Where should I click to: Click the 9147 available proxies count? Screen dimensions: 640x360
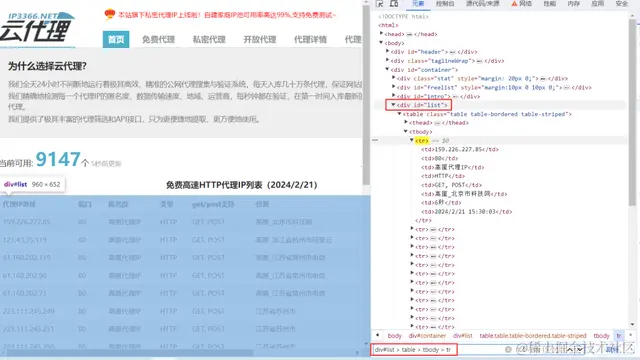pyautogui.click(x=58, y=159)
